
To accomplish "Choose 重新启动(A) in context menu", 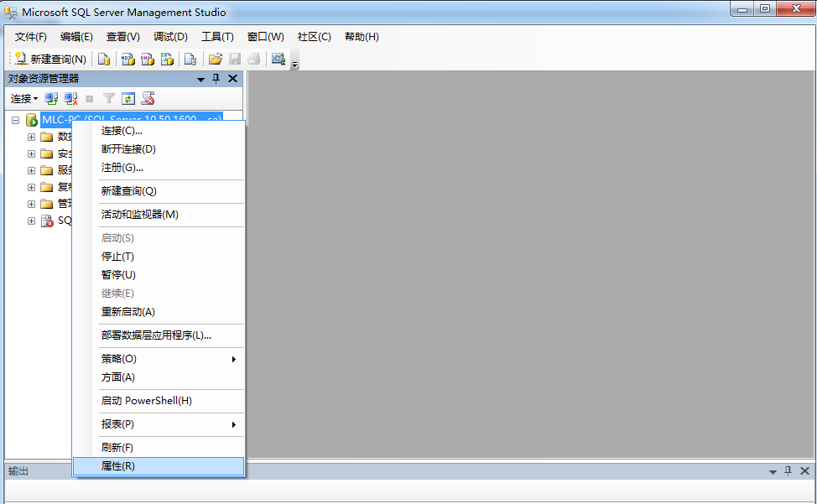I will click(159, 312).
